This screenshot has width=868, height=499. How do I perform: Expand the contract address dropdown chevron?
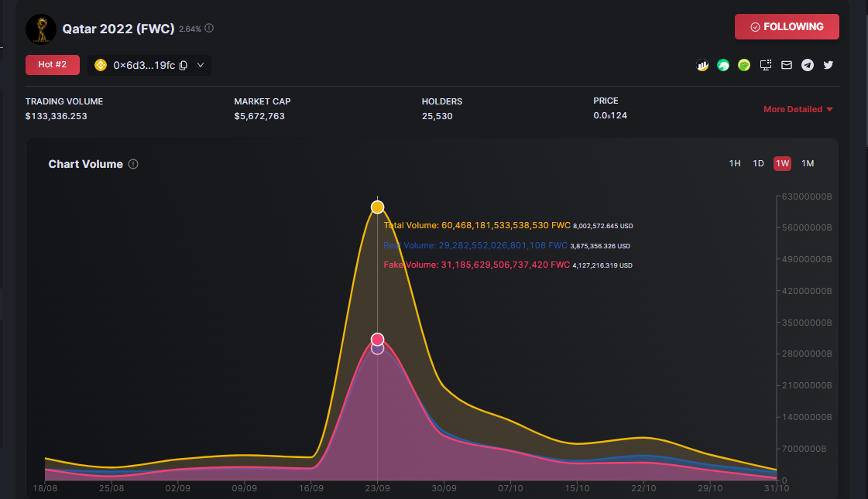pyautogui.click(x=201, y=65)
